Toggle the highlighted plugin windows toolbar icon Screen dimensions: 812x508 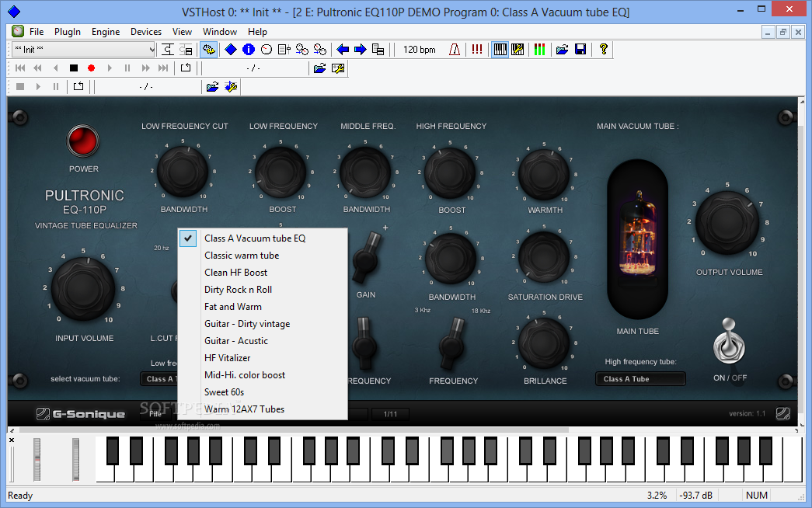click(x=209, y=49)
